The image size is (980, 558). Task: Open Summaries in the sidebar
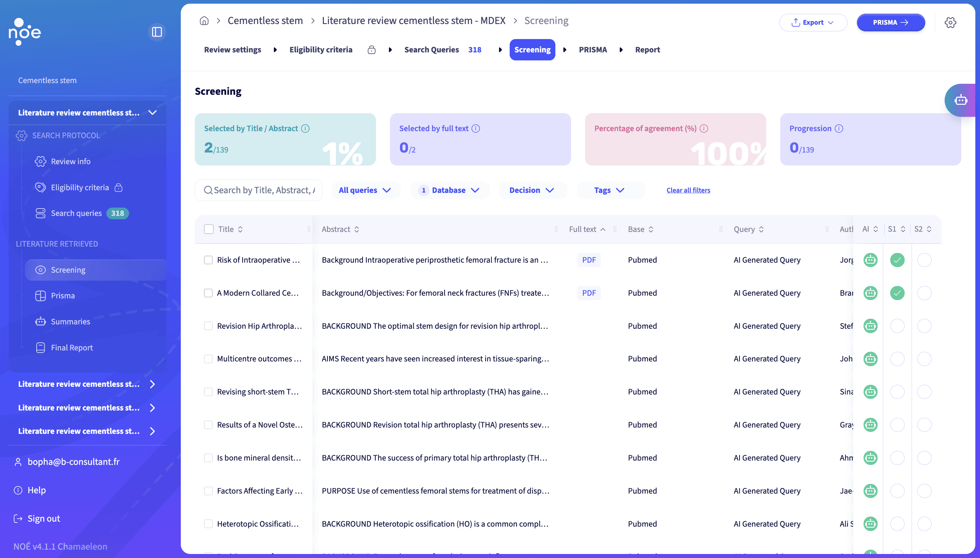(x=70, y=321)
